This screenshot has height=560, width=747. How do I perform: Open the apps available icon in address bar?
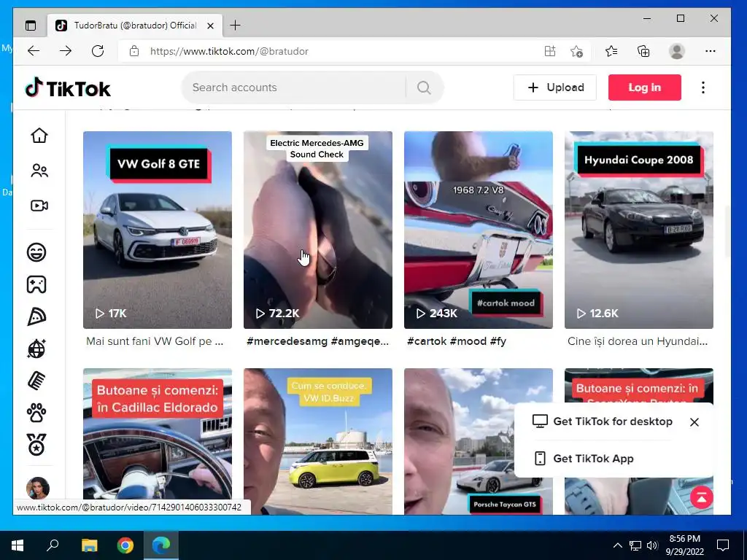point(550,51)
